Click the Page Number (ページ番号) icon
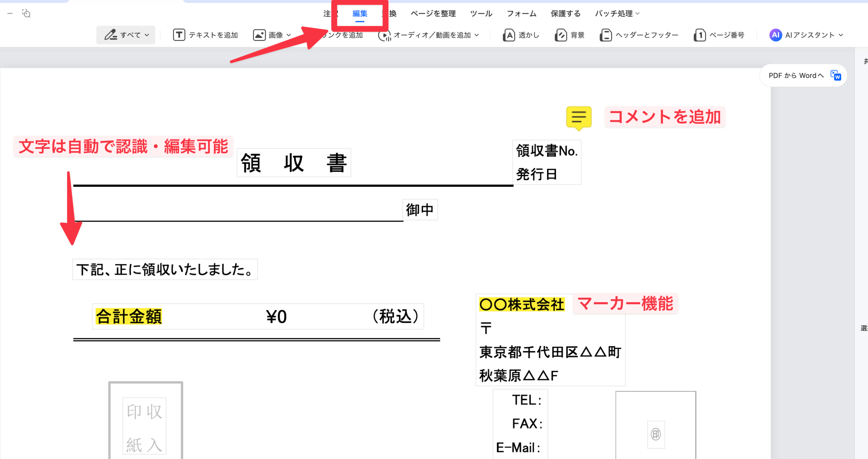Image resolution: width=868 pixels, height=459 pixels. [700, 35]
